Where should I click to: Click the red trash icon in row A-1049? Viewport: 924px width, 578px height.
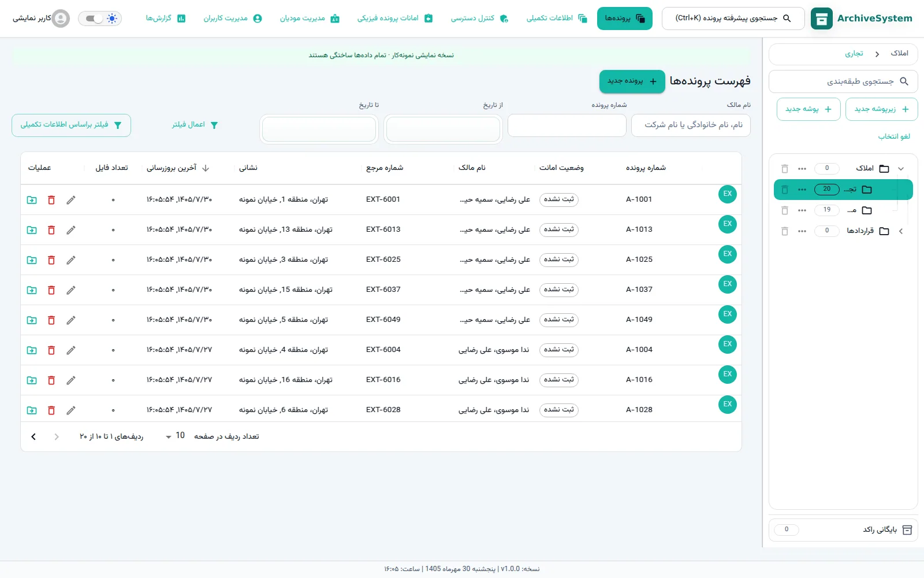[x=51, y=320]
